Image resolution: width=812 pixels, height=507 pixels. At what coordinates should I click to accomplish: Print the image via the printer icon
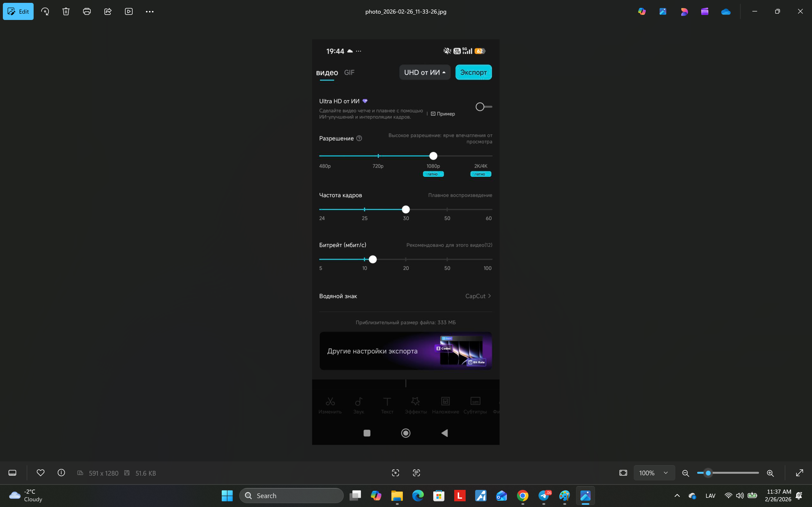click(x=87, y=11)
